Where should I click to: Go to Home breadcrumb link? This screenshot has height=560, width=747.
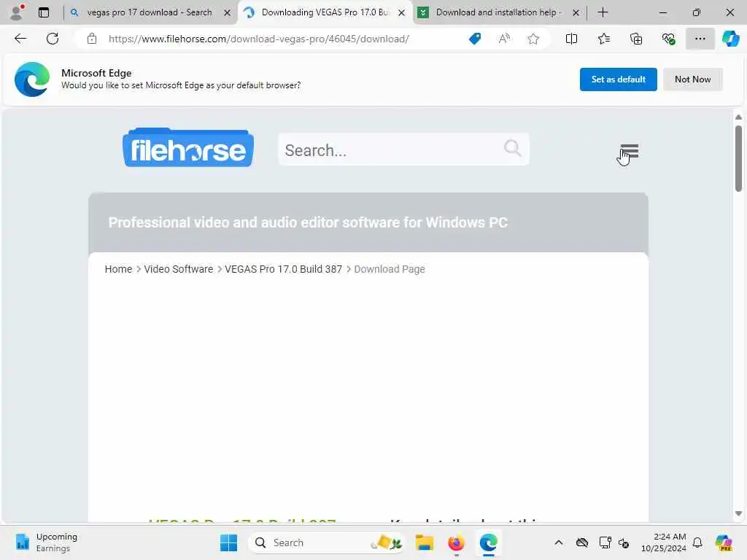click(x=118, y=269)
